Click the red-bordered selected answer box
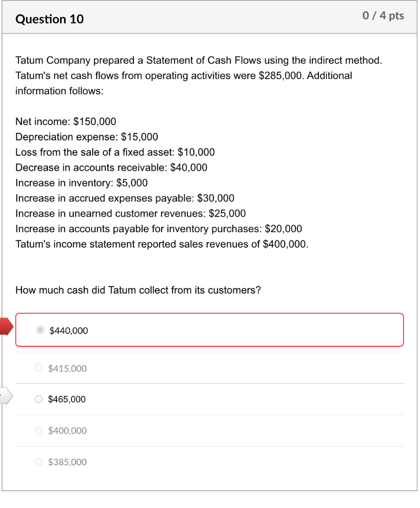The height and width of the screenshot is (508, 420). pyautogui.click(x=209, y=329)
